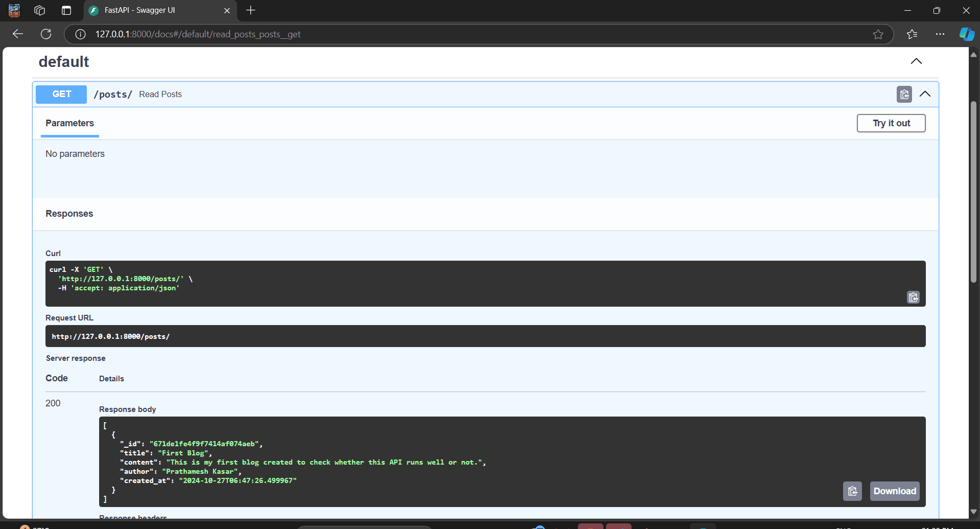
Task: Click the 'accept: application/json' header text
Action: point(125,288)
